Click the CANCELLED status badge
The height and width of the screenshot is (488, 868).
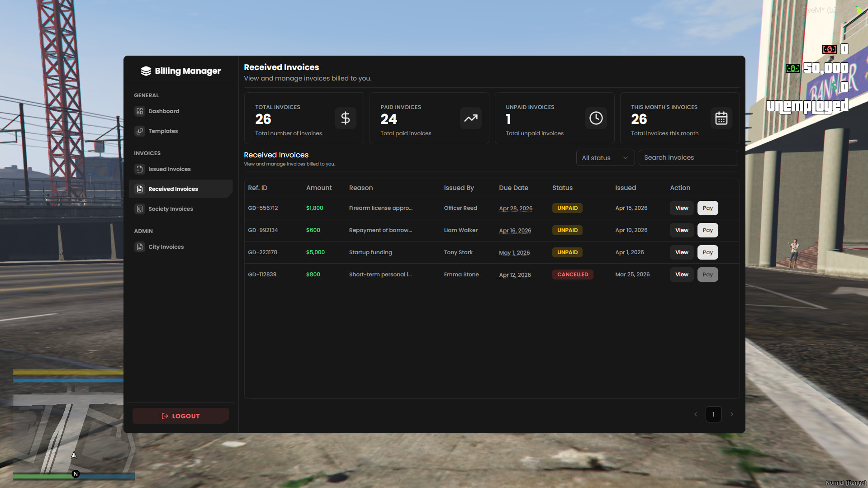573,275
